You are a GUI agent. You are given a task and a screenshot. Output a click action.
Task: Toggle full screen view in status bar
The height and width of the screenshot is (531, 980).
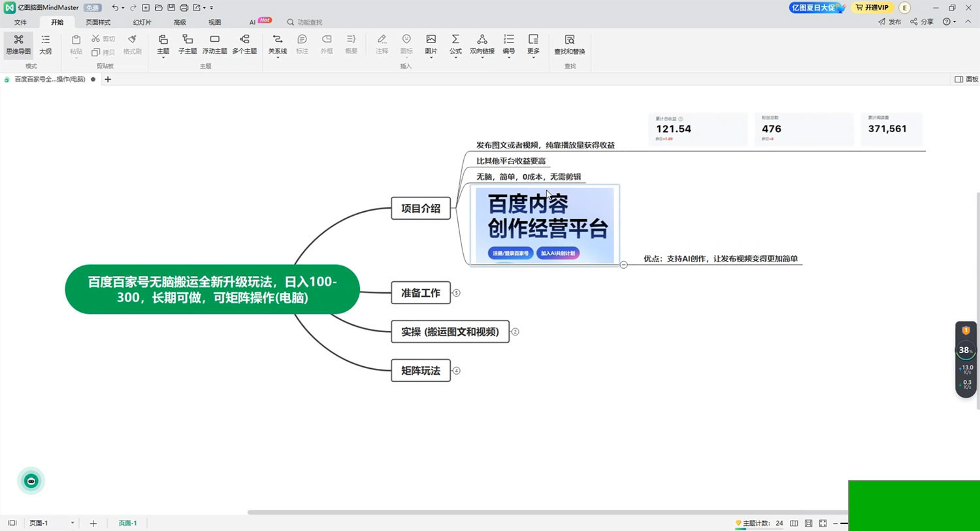pyautogui.click(x=823, y=523)
